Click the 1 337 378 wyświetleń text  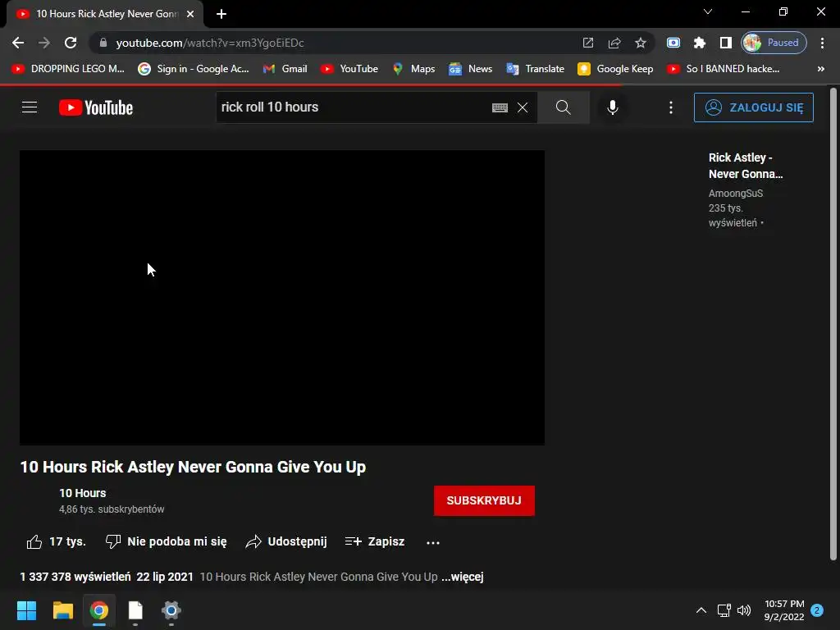(x=75, y=577)
